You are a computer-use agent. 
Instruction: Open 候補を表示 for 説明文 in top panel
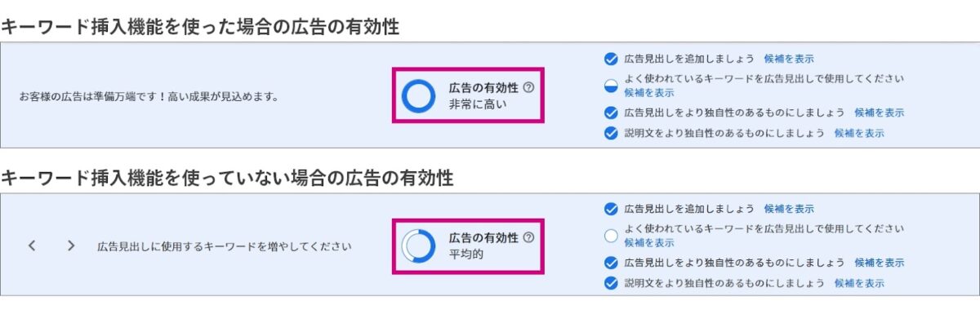(859, 133)
